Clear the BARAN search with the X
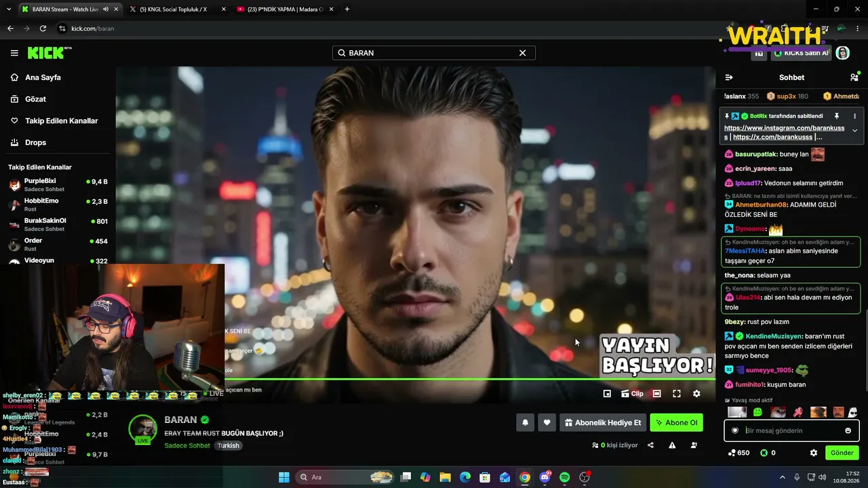 coord(522,53)
